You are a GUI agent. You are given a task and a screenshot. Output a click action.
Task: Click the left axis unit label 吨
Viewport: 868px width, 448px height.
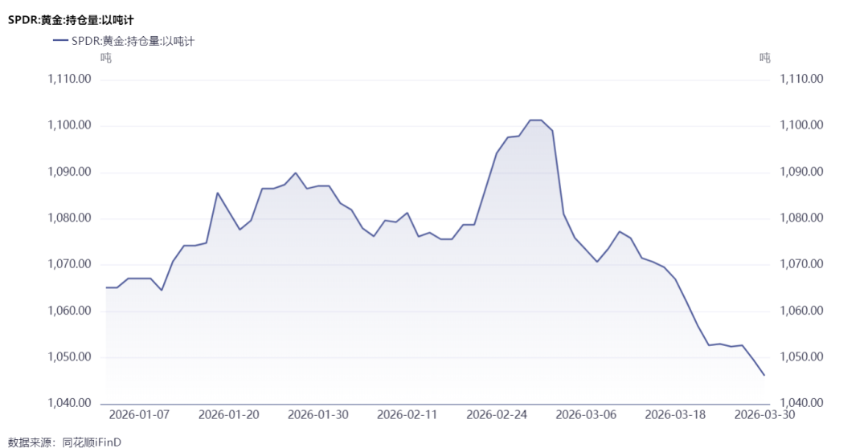pos(106,57)
